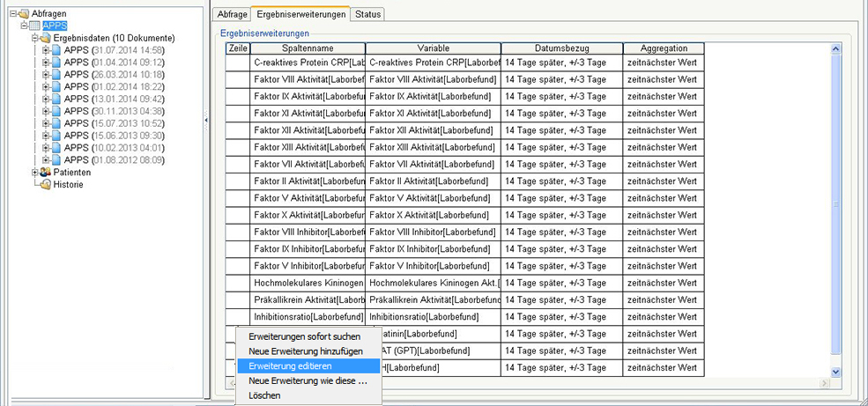Click document icon for APPS 31.07.2014 14:58
The width and height of the screenshot is (868, 406).
point(56,50)
